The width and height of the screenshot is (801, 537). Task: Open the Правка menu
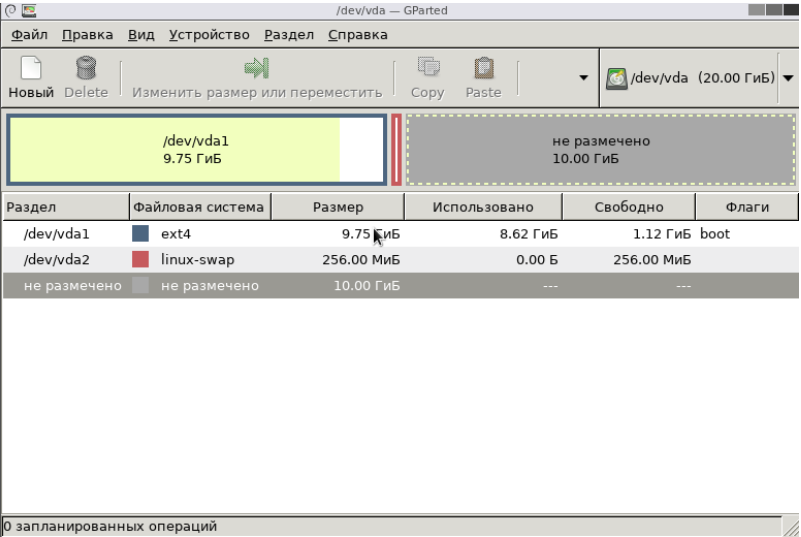click(x=87, y=35)
